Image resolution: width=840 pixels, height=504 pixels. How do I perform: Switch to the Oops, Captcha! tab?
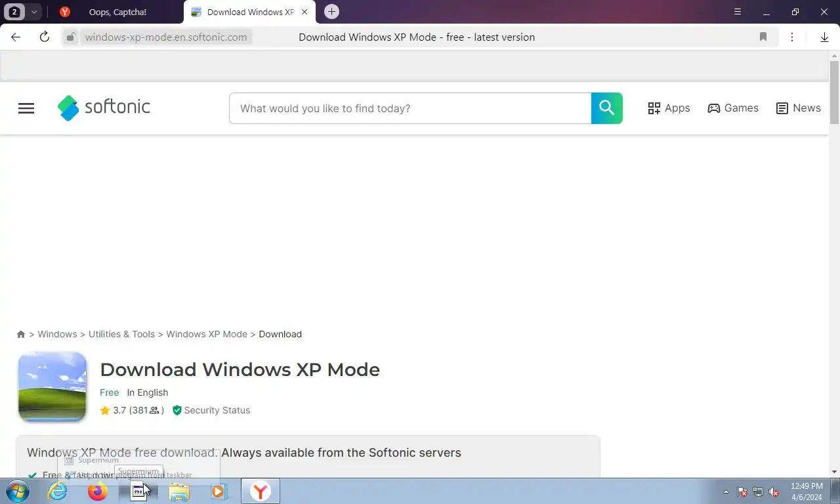tap(117, 12)
